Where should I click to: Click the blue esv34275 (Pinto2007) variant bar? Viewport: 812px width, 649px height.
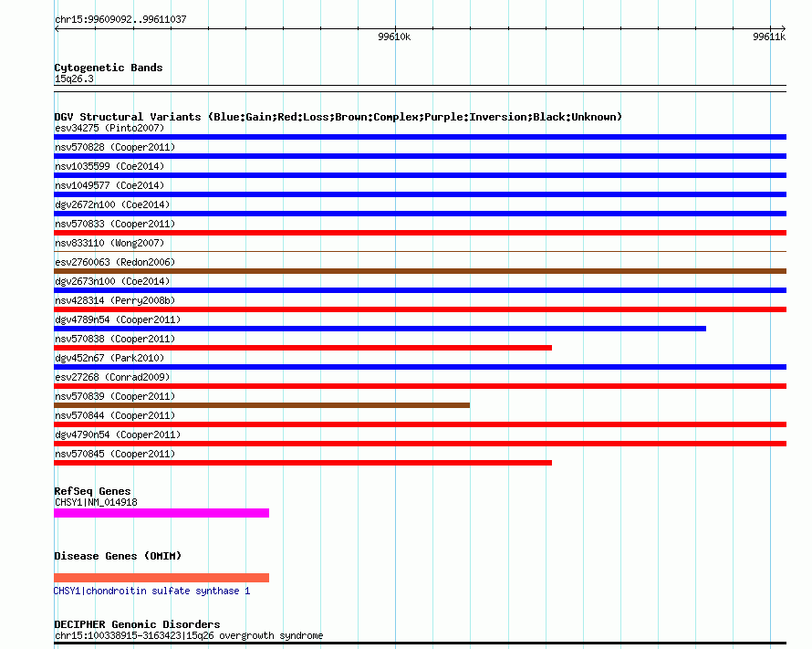[420, 137]
